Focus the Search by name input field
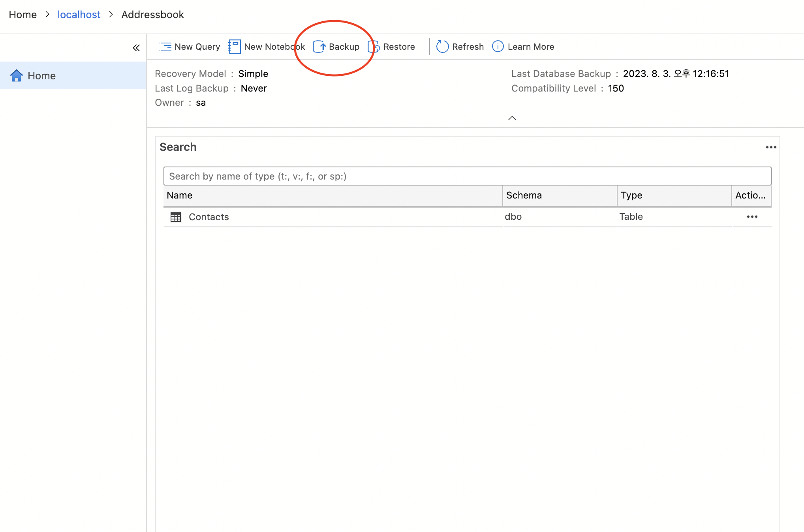Viewport: 804px width, 532px height. click(x=467, y=176)
